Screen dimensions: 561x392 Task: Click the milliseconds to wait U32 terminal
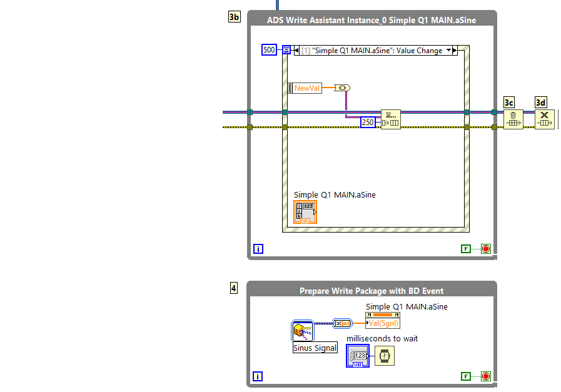point(357,355)
